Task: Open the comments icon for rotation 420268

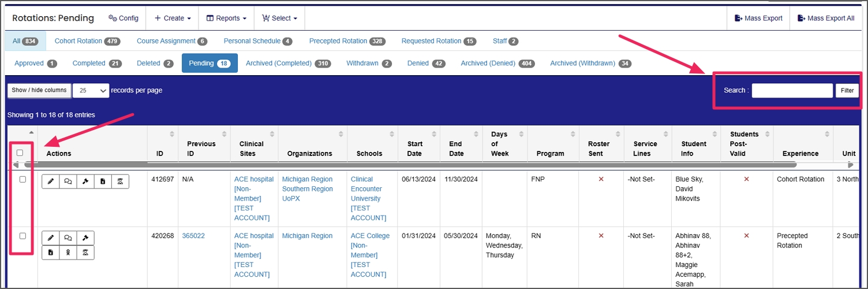Action: [x=68, y=238]
